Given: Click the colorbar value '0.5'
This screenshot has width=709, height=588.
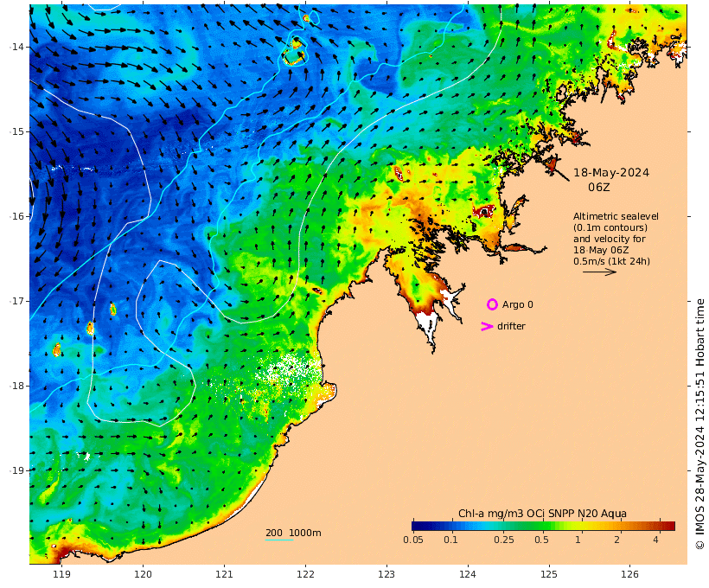Looking at the screenshot, I should (541, 540).
